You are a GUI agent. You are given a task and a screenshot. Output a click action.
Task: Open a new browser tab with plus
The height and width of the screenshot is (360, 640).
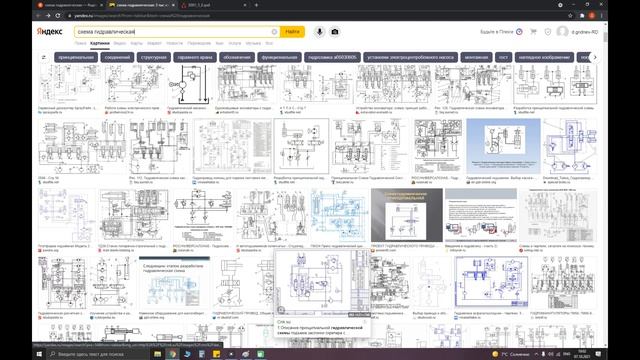[256, 5]
